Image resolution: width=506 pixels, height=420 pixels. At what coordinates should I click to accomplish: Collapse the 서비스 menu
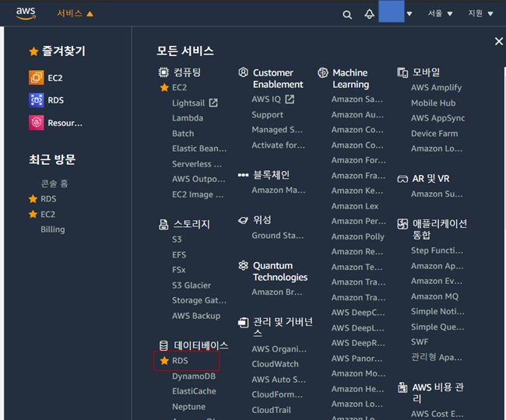coord(76,13)
